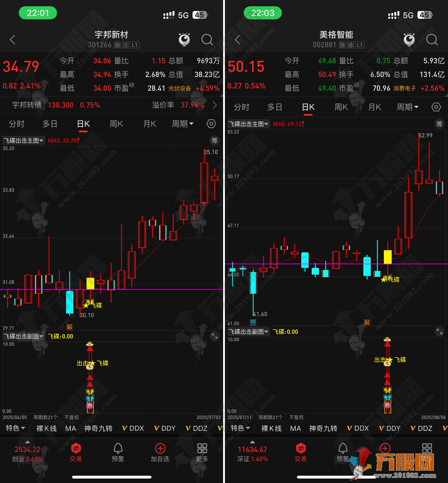The width and height of the screenshot is (448, 483).
Task: Expand the sub-chart fullscreen on 宇邦新材 screen
Action: (214, 336)
